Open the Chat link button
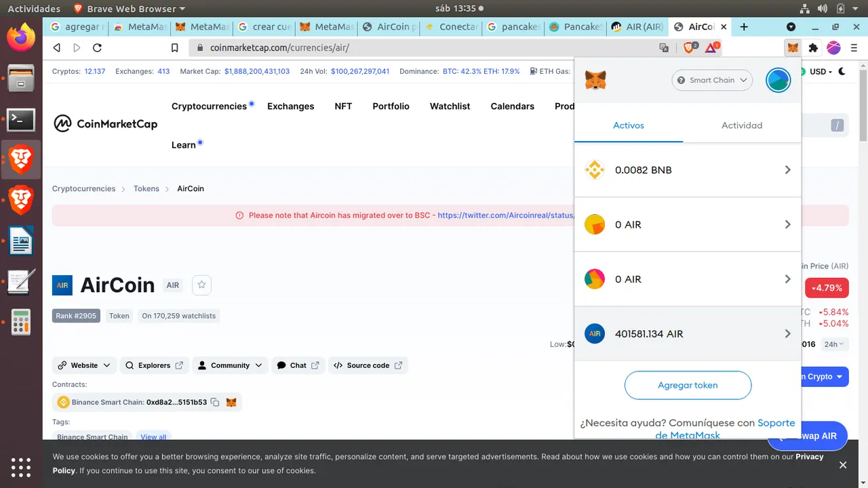868x488 pixels. click(298, 365)
